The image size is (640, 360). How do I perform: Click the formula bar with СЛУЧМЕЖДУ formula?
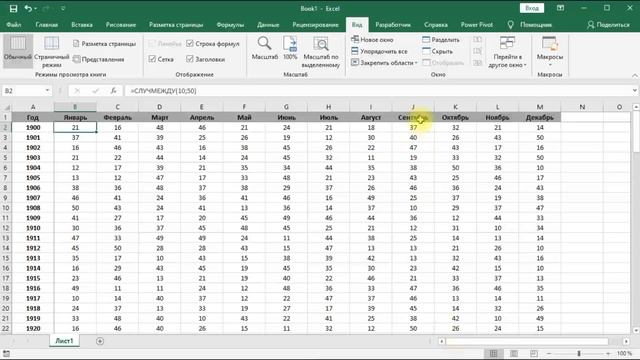(x=378, y=91)
